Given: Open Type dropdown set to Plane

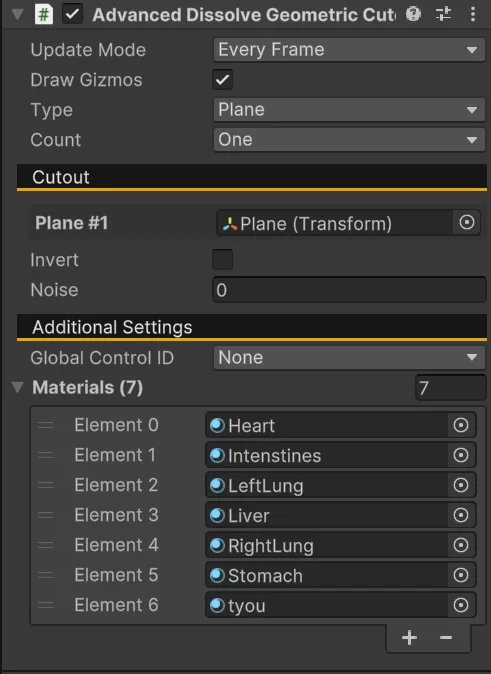Looking at the screenshot, I should (349, 110).
